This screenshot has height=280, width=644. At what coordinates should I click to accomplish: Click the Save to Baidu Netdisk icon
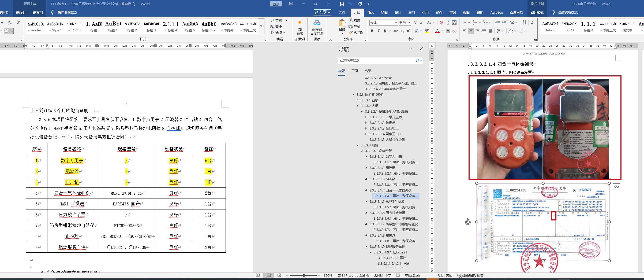pos(317,23)
